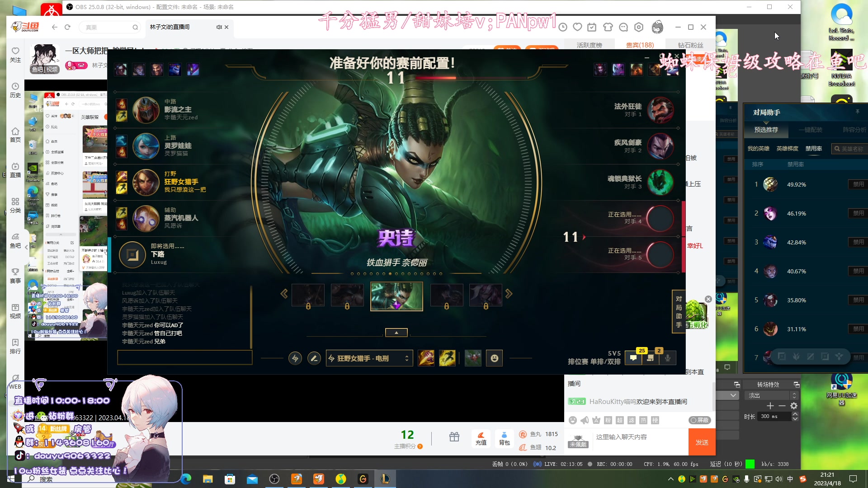Viewport: 868px width, 488px height.
Task: Click the orange 发送 send button
Action: (702, 442)
